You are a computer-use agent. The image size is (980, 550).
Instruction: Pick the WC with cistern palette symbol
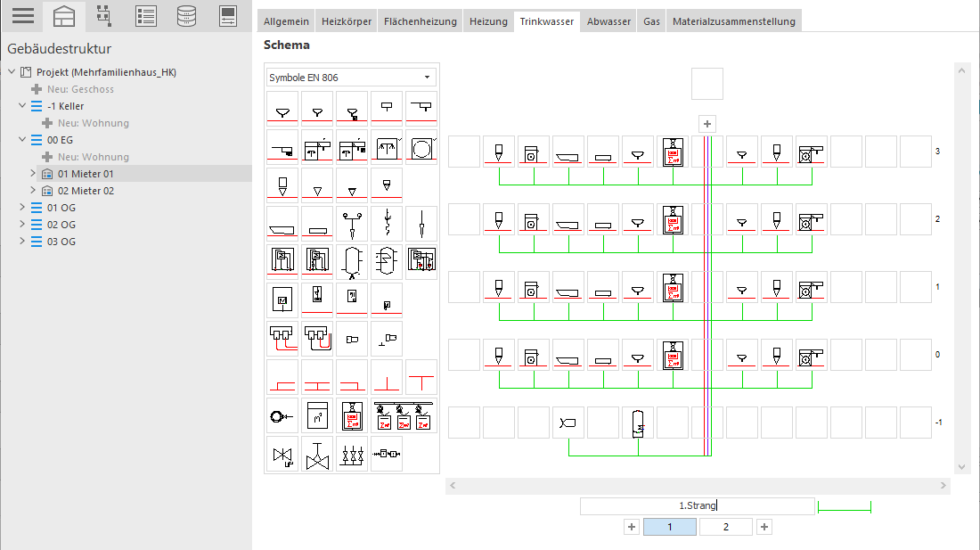coord(282,185)
